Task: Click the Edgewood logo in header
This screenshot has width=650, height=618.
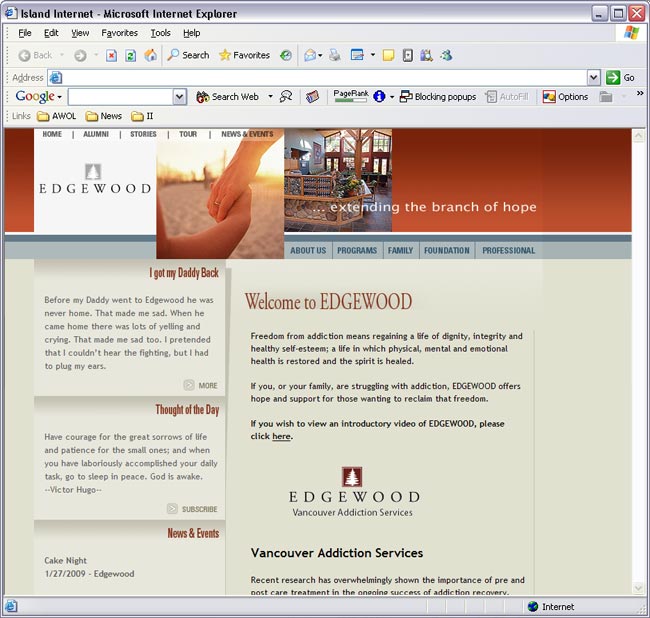Action: (x=95, y=179)
